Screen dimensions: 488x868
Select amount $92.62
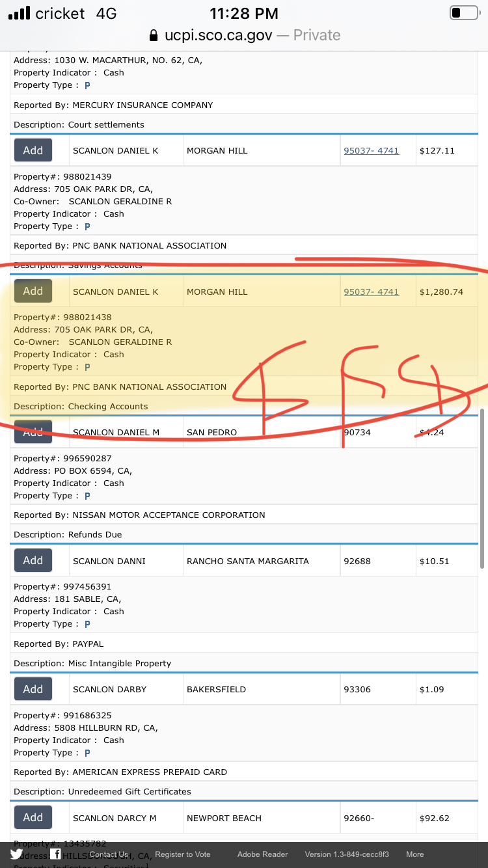435,818
